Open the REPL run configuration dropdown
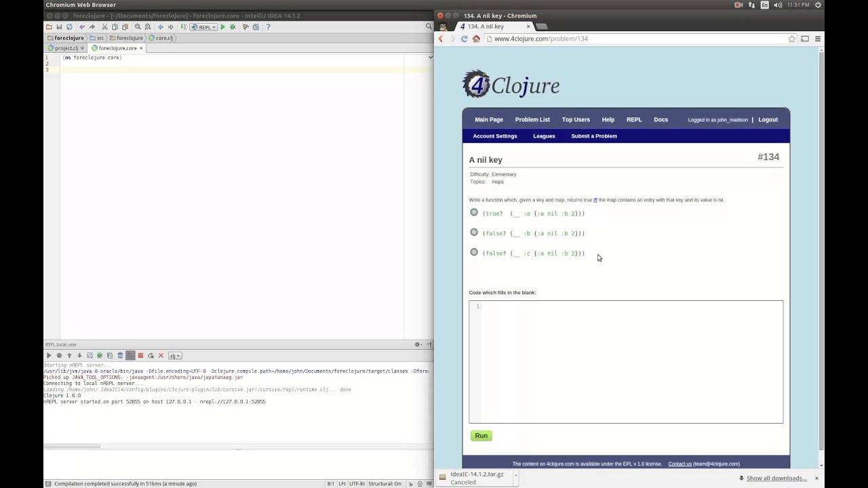 pos(203,27)
